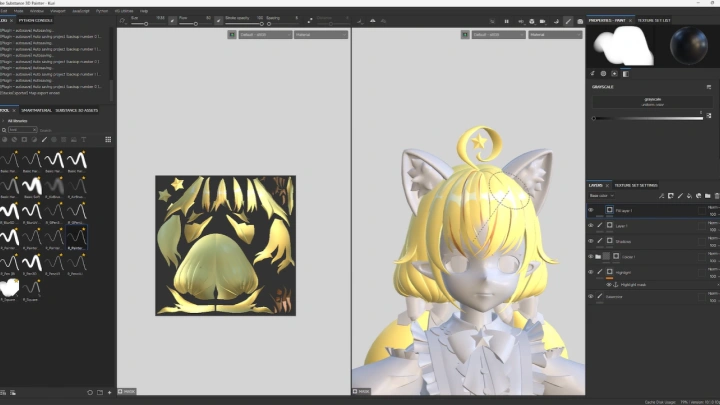Hide the Layer 1 layer
The height and width of the screenshot is (405, 720).
point(591,225)
